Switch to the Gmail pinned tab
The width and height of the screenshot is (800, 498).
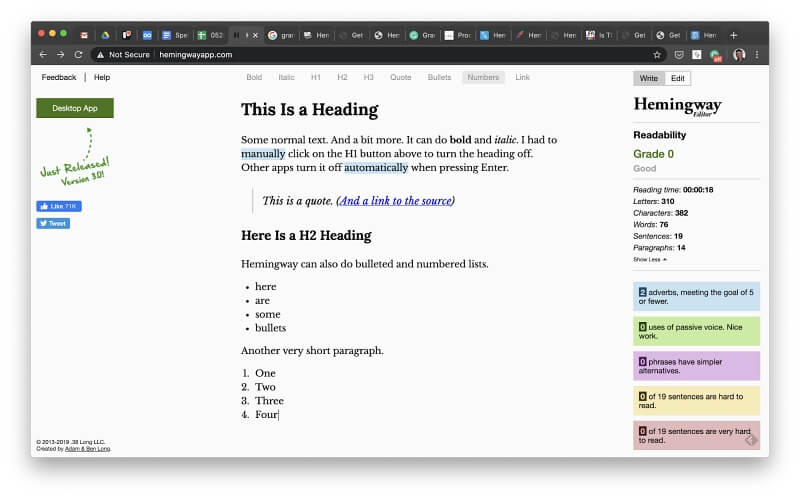(84, 35)
